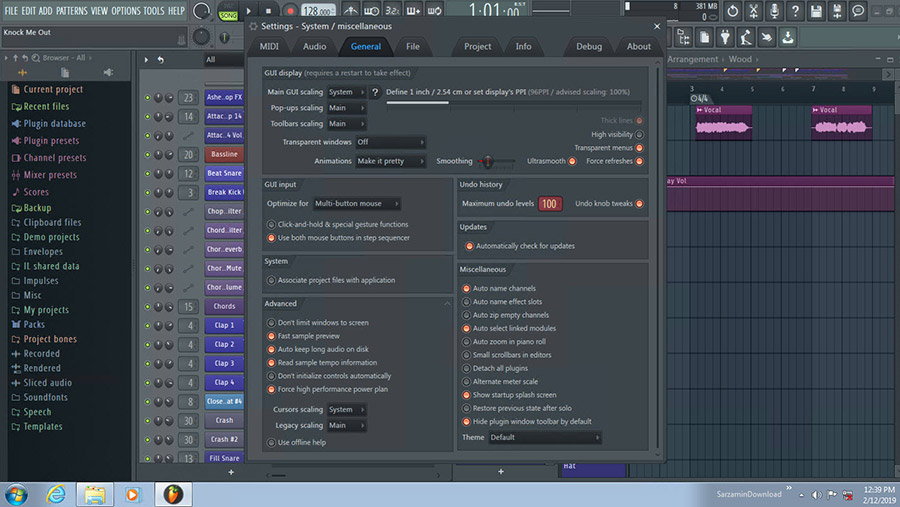Open the PATTERNS menu

pos(72,10)
